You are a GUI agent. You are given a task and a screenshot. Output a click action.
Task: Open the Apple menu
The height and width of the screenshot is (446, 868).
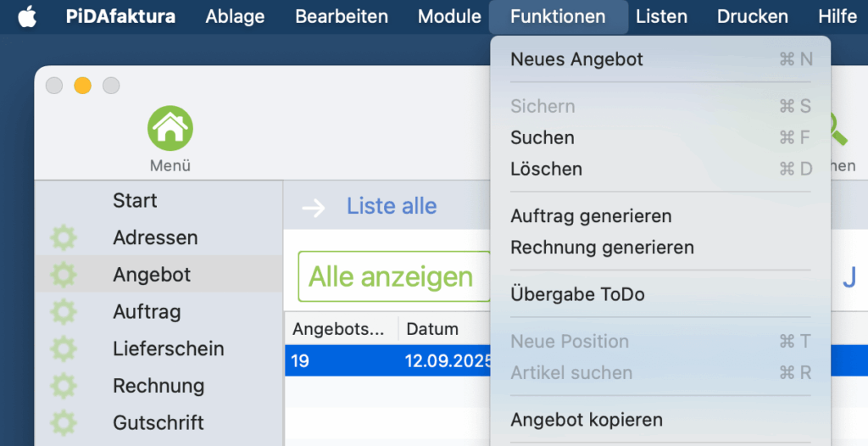click(28, 17)
